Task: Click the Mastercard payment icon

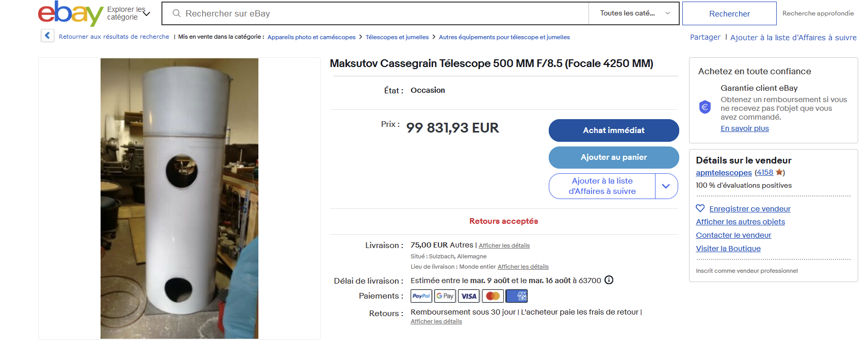Action: (493, 296)
